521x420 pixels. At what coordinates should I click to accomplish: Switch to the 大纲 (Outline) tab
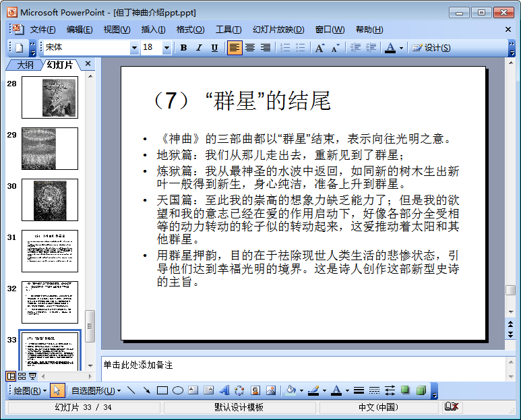(x=25, y=65)
